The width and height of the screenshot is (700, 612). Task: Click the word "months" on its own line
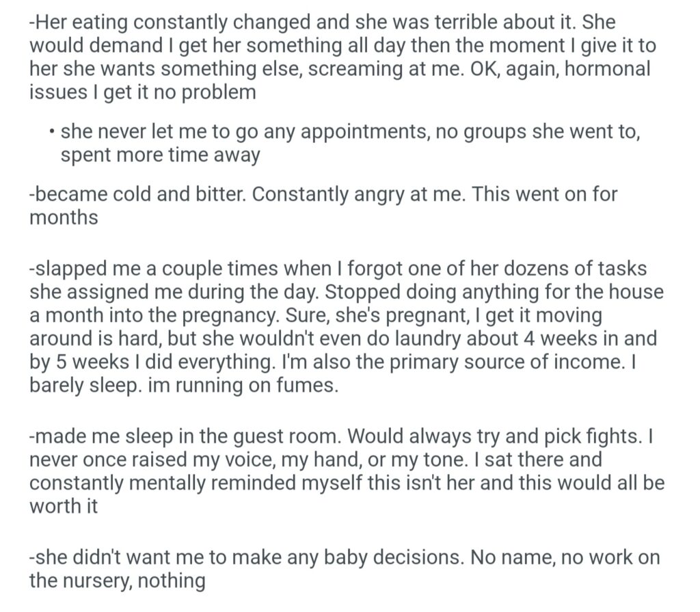point(64,217)
